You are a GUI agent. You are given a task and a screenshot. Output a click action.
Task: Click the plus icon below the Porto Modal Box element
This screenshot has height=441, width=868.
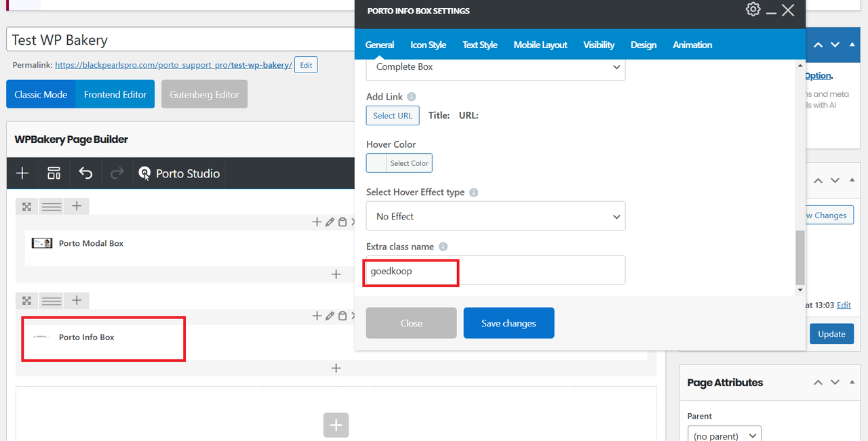click(x=336, y=274)
